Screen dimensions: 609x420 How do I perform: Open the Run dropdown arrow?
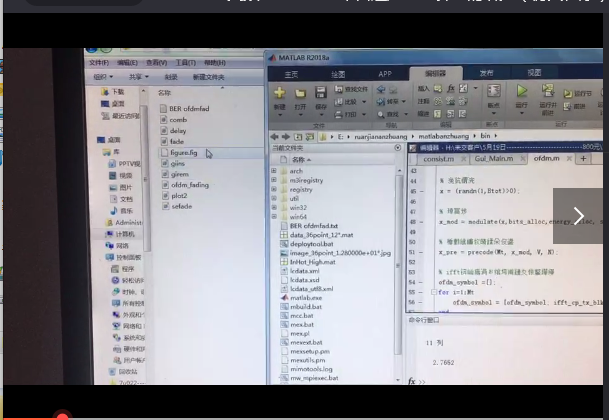point(522,113)
